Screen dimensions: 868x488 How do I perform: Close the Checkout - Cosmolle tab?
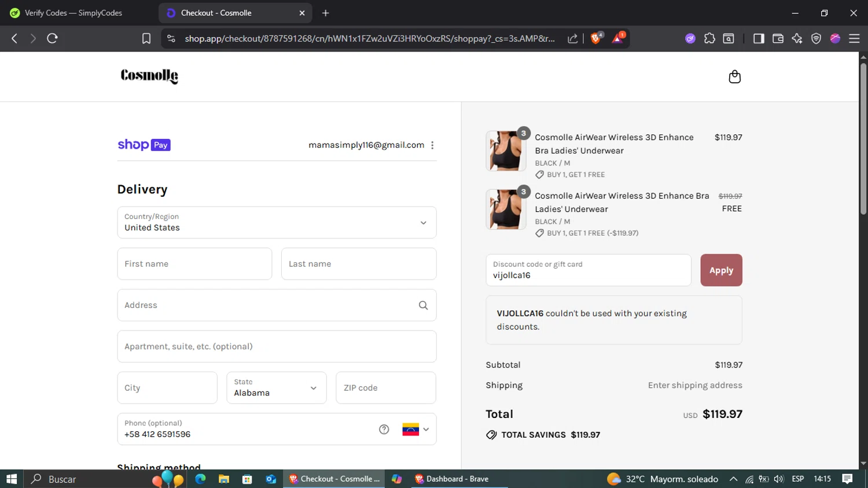(301, 13)
